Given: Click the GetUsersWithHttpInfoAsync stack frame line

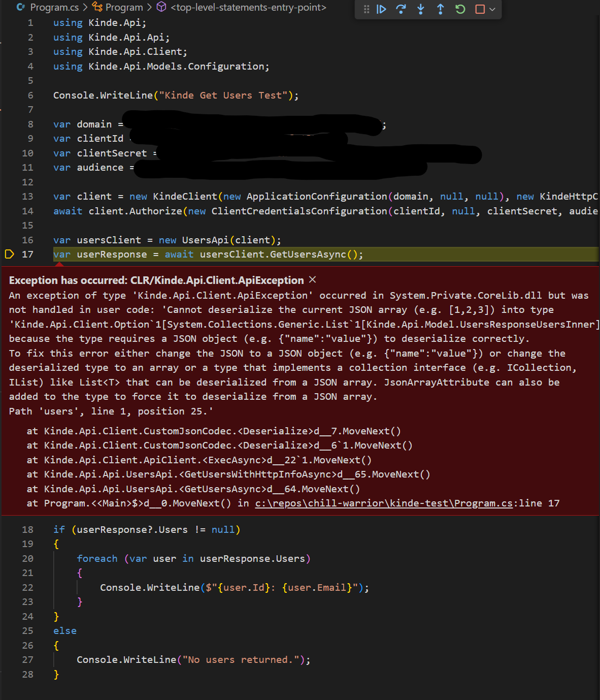Looking at the screenshot, I should (228, 474).
